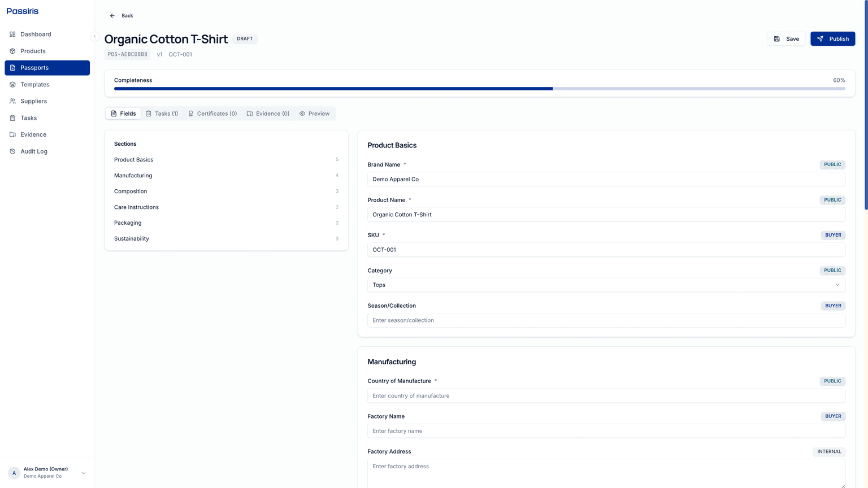Show the Preview tab
The image size is (868, 488).
coord(314,114)
